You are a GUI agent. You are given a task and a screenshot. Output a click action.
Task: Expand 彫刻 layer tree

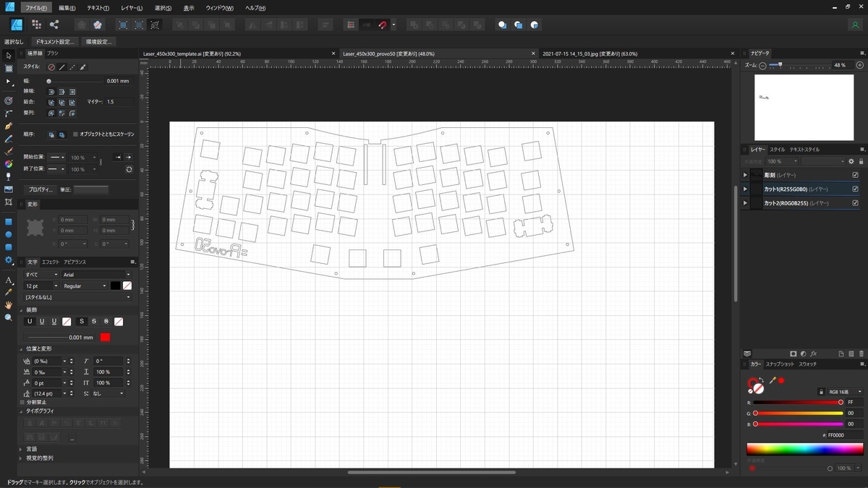tap(745, 175)
